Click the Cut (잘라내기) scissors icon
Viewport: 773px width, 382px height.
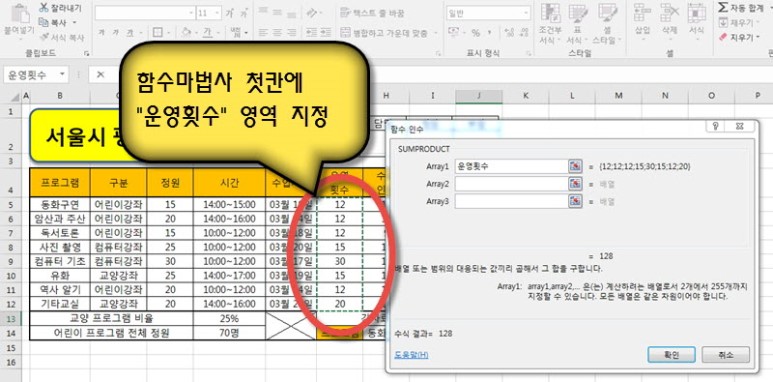[44, 8]
